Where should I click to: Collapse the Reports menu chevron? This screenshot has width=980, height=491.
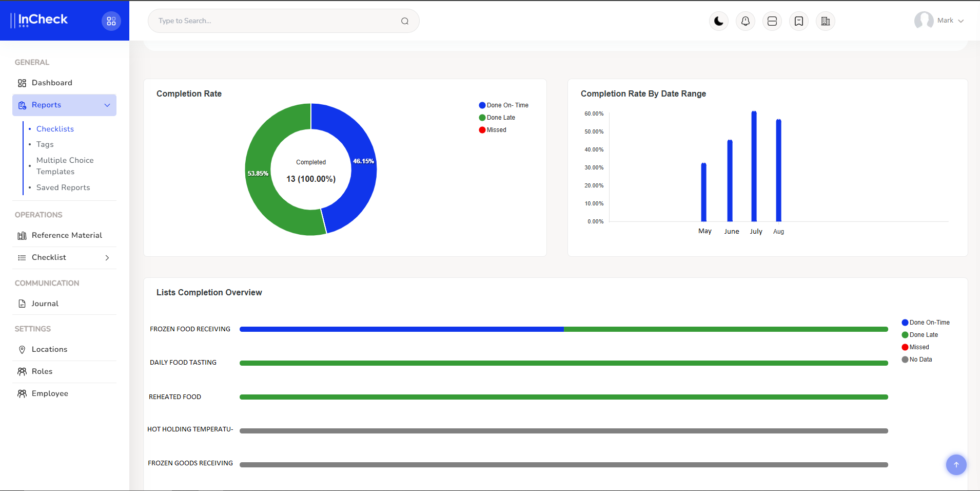107,105
